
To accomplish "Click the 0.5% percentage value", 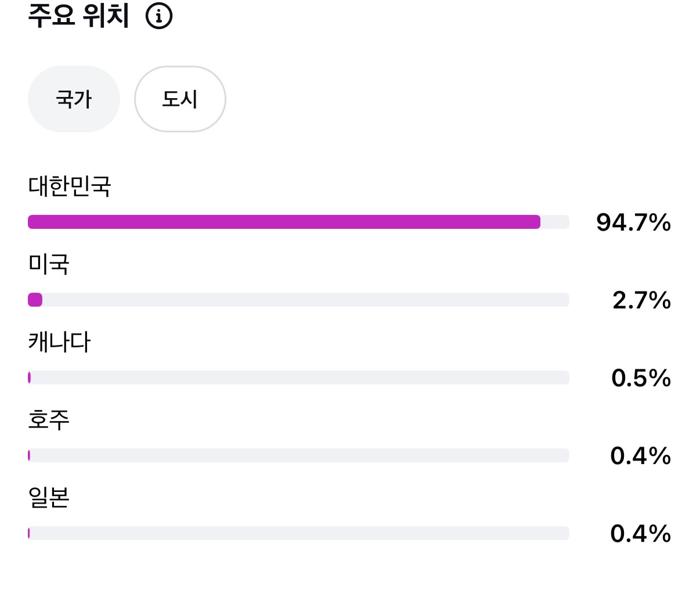I will click(641, 378).
